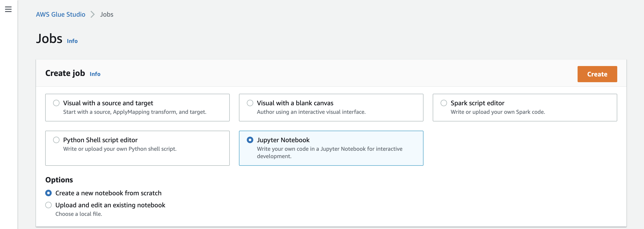Select the Jupyter Notebook radio button
Image resolution: width=644 pixels, height=229 pixels.
tap(250, 140)
